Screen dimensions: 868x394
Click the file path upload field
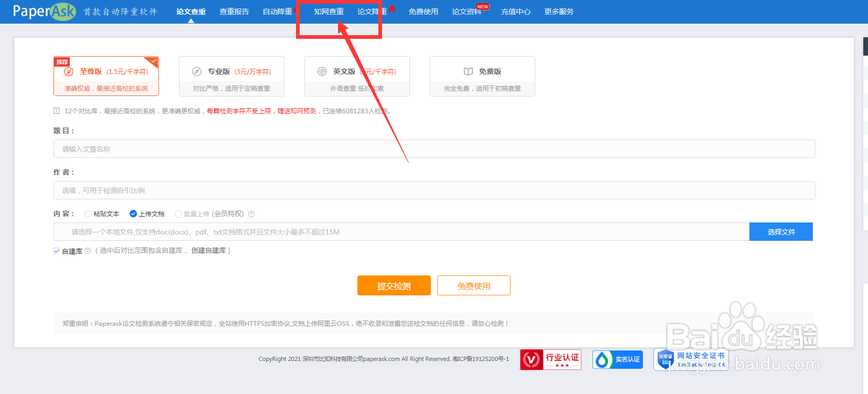click(401, 231)
